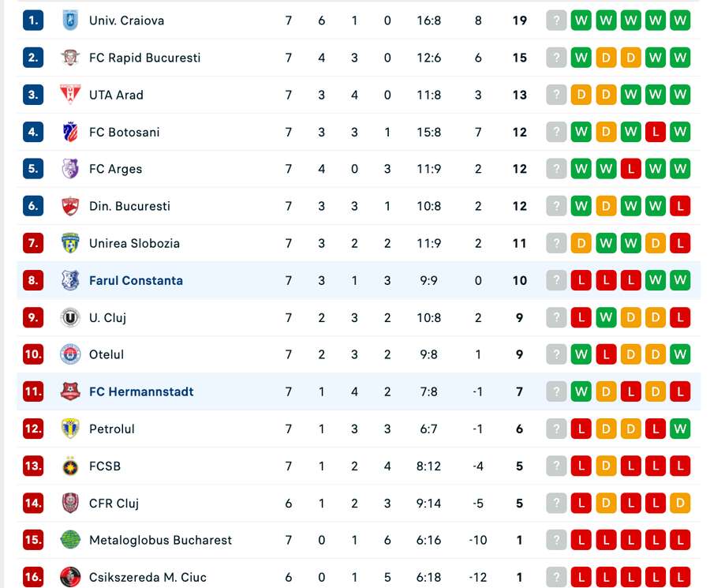The height and width of the screenshot is (588, 710).
Task: Click the rank 13 position badge
Action: (33, 466)
